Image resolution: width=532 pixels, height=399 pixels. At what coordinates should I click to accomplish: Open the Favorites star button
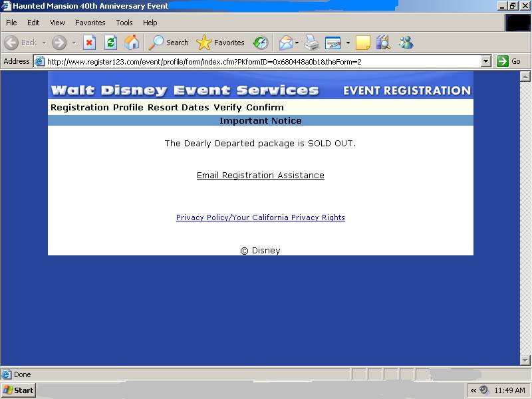click(221, 43)
